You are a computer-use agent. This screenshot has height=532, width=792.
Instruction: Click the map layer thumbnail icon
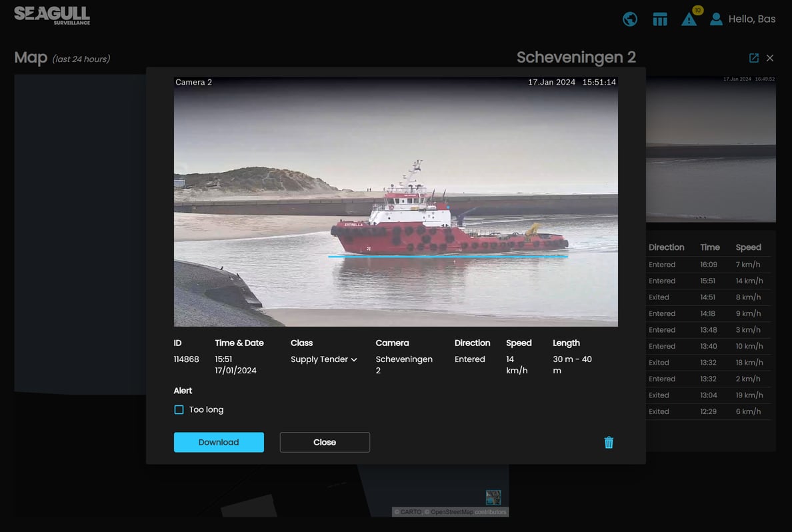[x=493, y=497]
